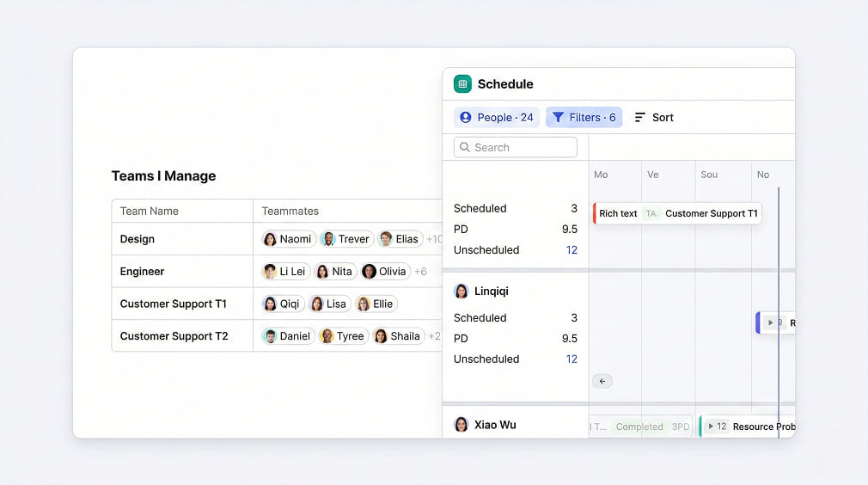Click the Completed status tag
868x485 pixels.
tap(639, 427)
